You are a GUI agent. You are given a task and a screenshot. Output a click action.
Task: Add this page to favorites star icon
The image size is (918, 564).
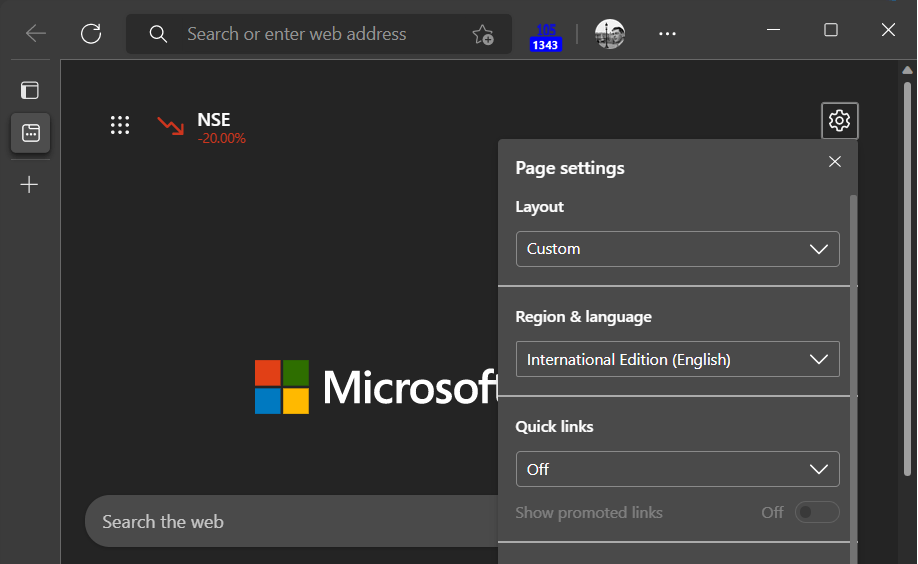point(483,35)
